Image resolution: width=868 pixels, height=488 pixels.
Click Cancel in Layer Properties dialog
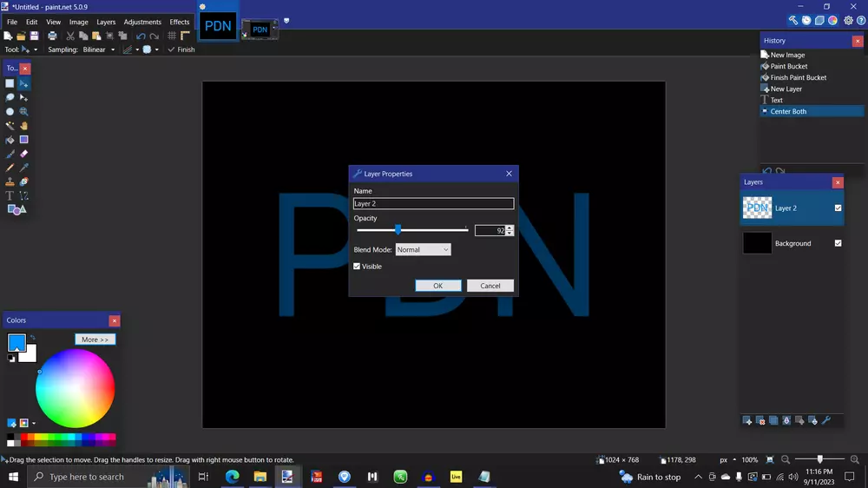(x=490, y=286)
